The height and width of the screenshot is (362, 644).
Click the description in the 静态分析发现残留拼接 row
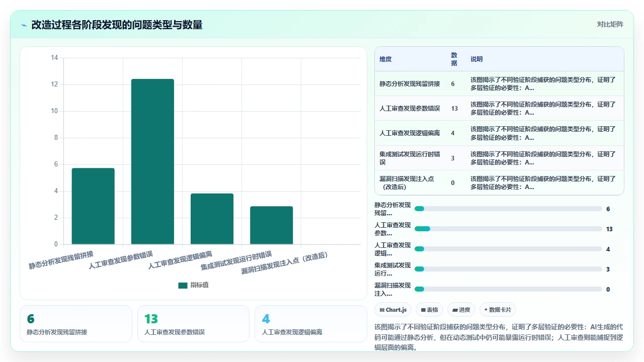point(543,83)
